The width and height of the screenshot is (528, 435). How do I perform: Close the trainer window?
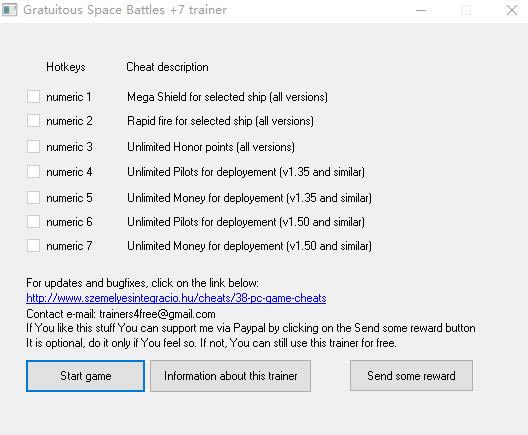(x=512, y=10)
